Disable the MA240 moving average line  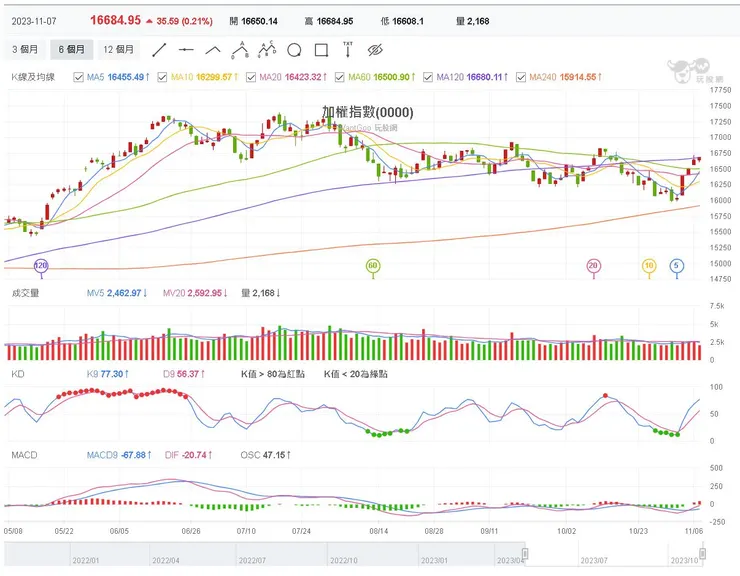point(520,77)
